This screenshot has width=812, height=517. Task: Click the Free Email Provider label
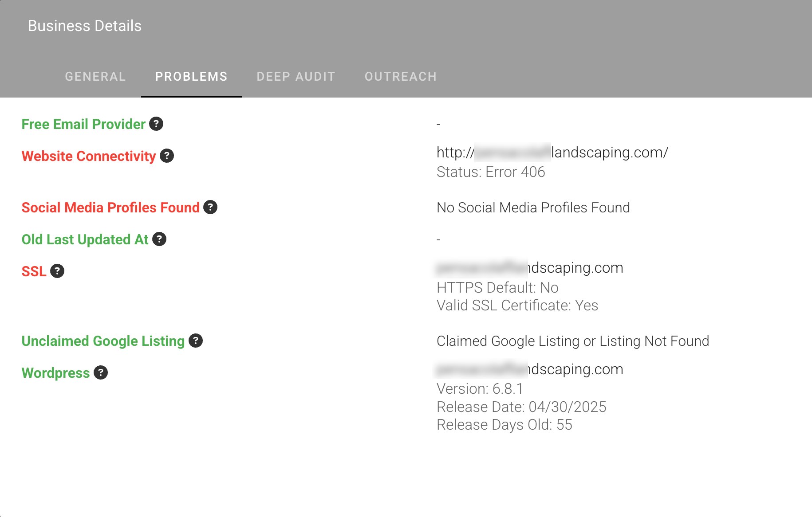tap(83, 124)
